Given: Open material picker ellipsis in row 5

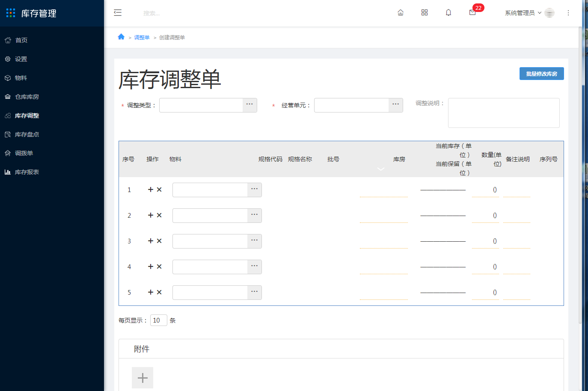Looking at the screenshot, I should point(255,293).
